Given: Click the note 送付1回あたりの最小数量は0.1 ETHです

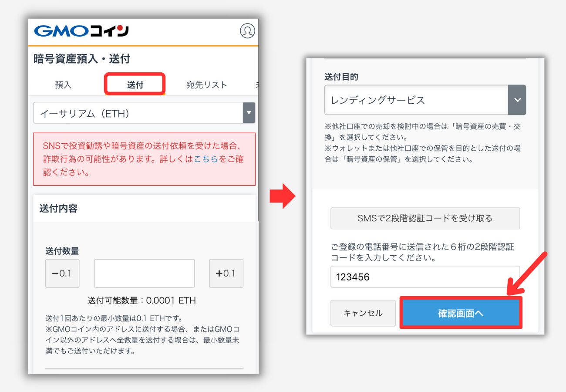Looking at the screenshot, I should point(114,318).
